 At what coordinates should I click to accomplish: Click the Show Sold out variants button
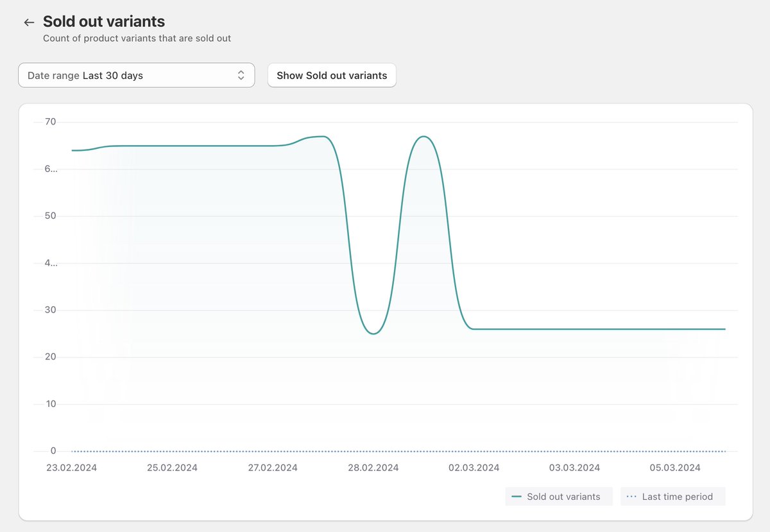[x=332, y=75]
